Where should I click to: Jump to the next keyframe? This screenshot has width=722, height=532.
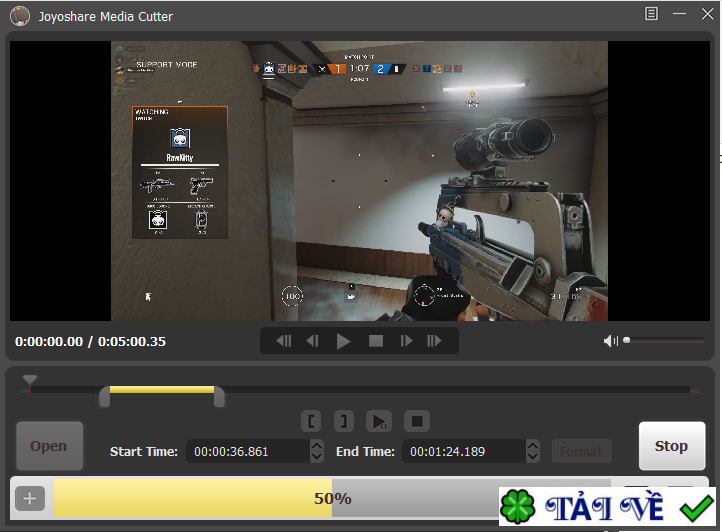tap(434, 341)
